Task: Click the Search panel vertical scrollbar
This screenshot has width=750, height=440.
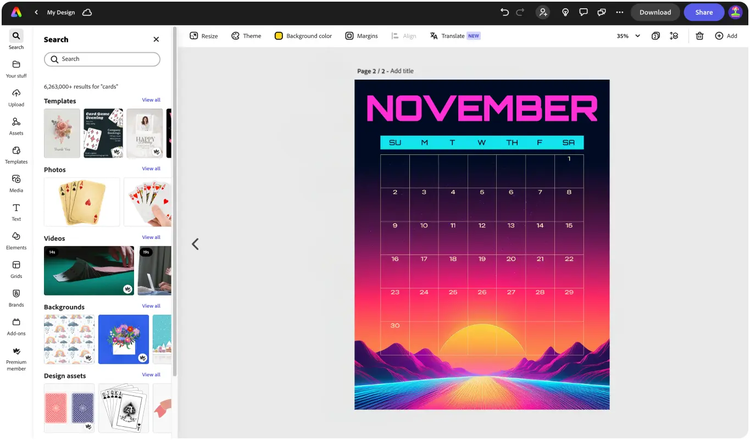Action: click(x=175, y=203)
